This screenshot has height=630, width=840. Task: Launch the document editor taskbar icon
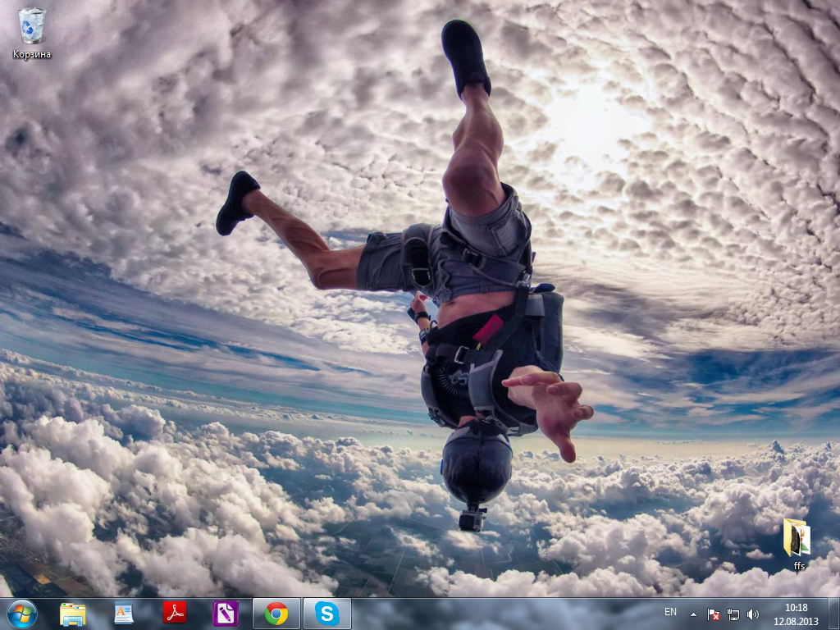click(x=123, y=614)
